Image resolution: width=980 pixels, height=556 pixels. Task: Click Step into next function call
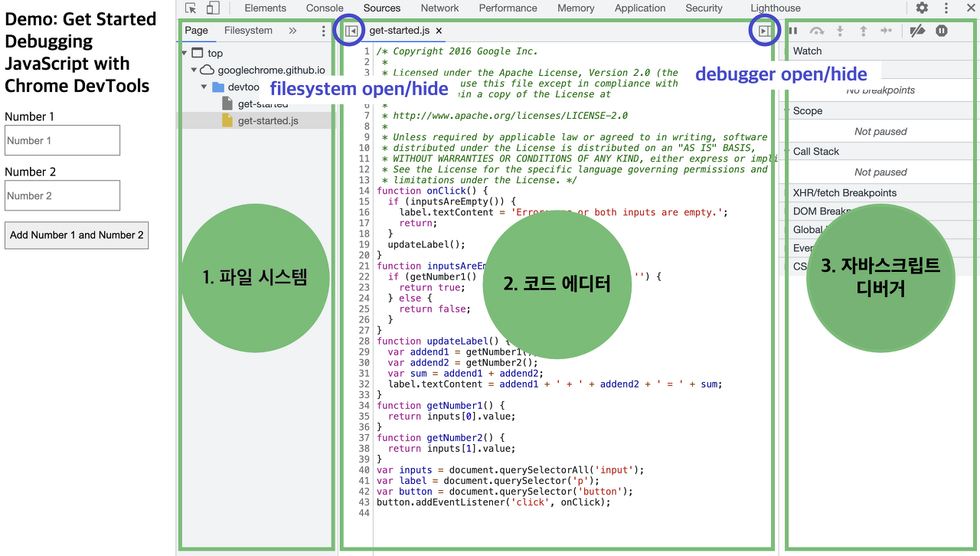click(x=840, y=31)
